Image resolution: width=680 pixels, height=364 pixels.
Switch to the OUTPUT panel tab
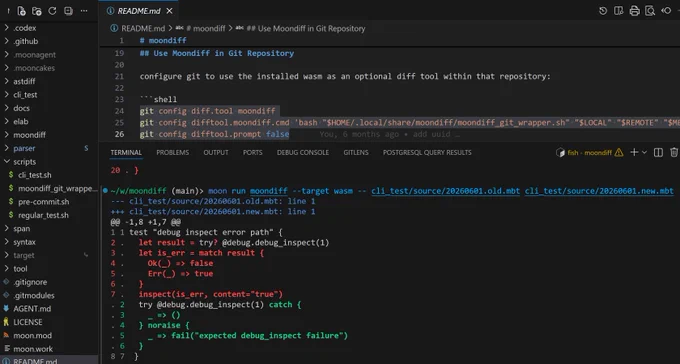pyautogui.click(x=216, y=153)
